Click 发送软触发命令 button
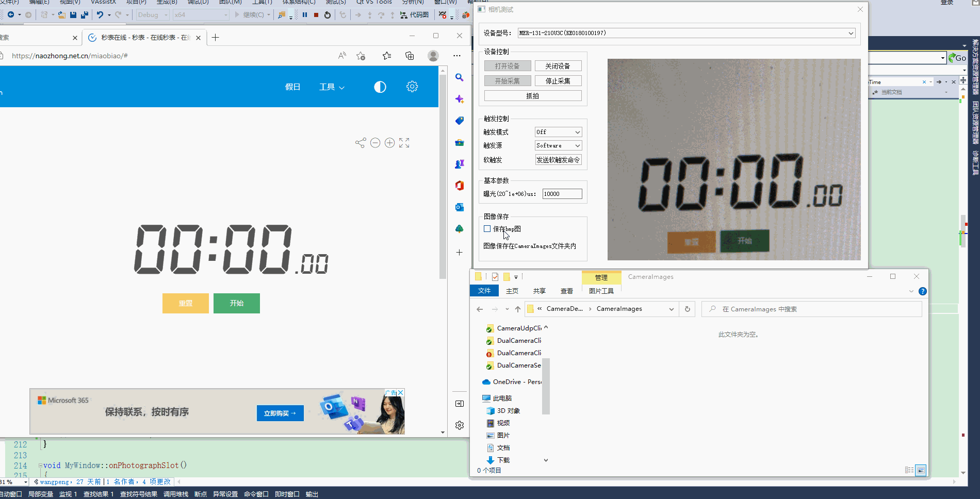 559,160
